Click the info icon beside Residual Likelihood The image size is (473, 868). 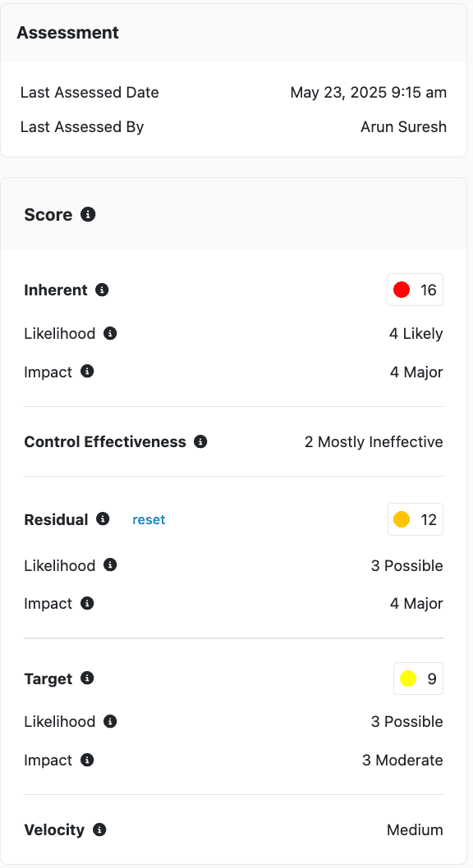110,565
